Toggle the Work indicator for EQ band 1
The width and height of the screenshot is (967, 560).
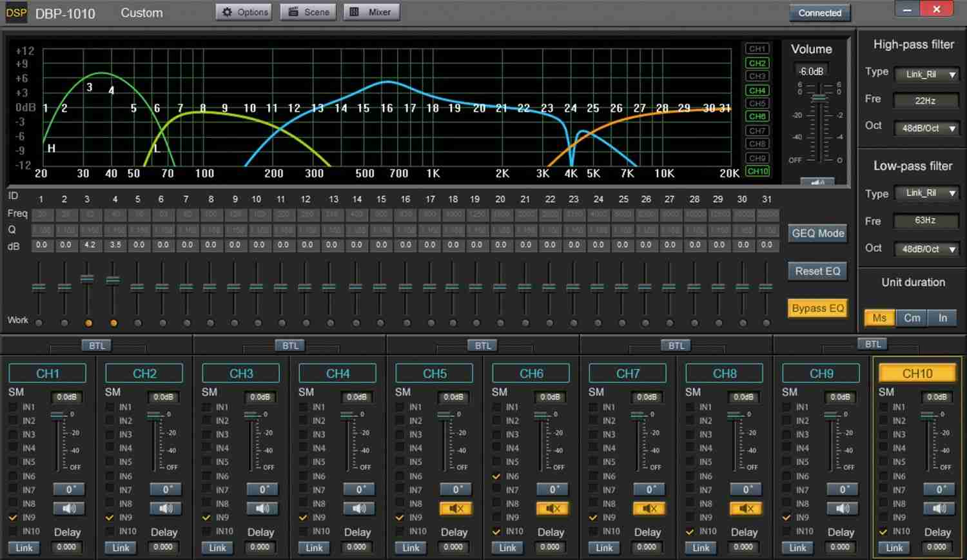(39, 323)
